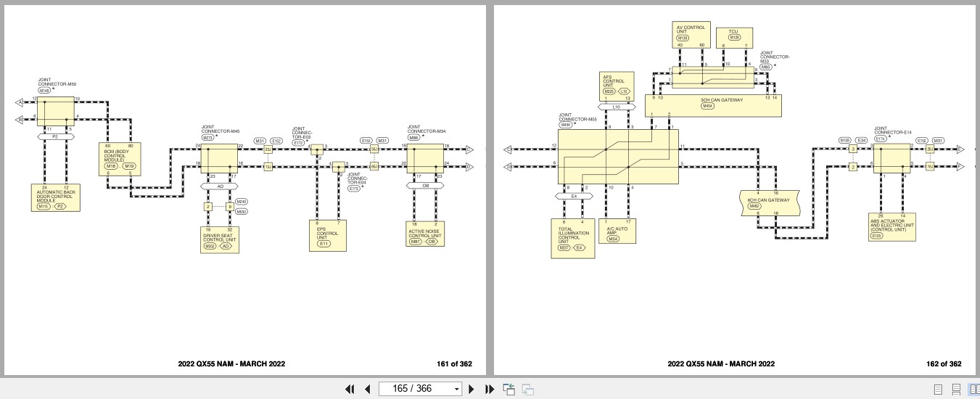Screen dimensions: 980x399
Task: Click connector code M454
Action: [x=707, y=106]
